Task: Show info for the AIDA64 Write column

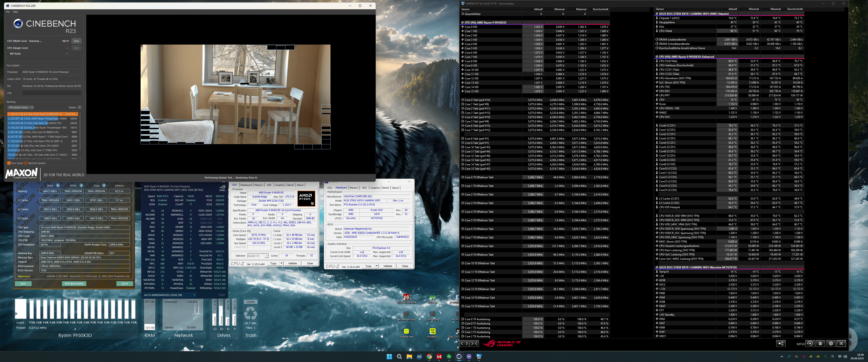Action: tap(81, 185)
